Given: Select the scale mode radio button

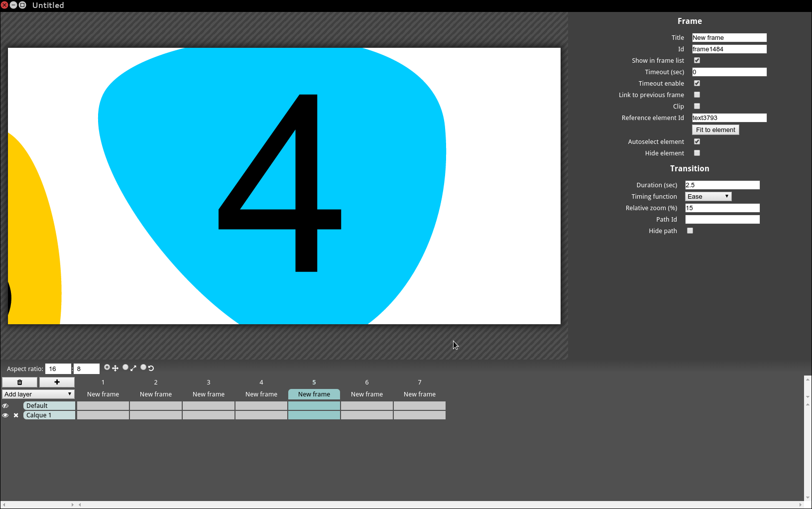Looking at the screenshot, I should 125,368.
